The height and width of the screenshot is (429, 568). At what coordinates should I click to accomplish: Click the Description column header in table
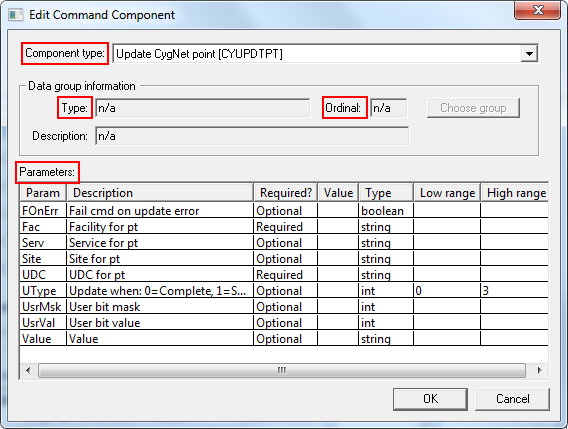pyautogui.click(x=159, y=193)
